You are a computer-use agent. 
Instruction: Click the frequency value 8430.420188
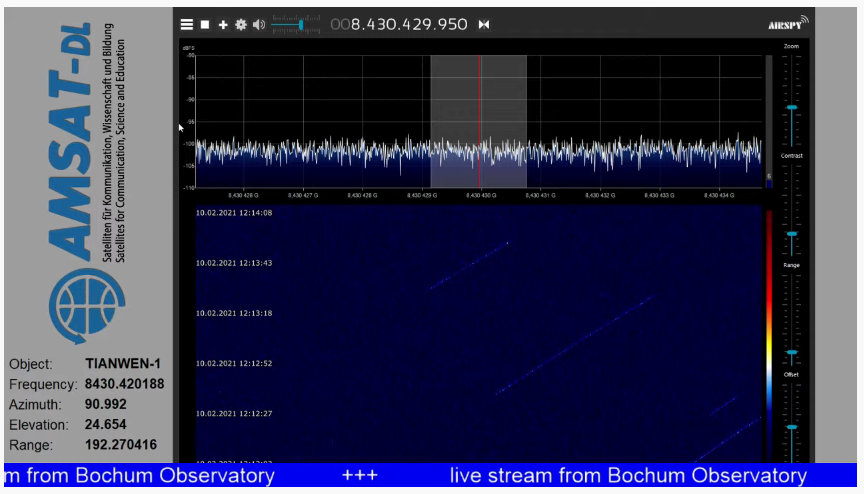pos(125,384)
